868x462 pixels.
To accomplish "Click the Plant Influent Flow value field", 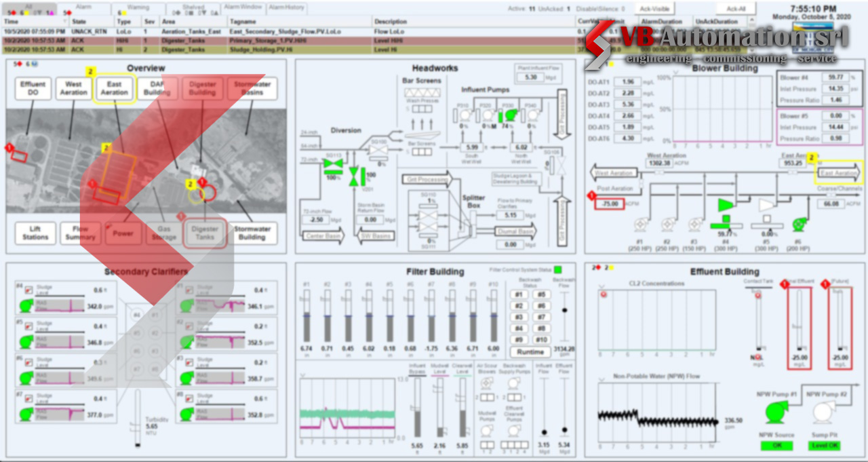I will (x=531, y=77).
